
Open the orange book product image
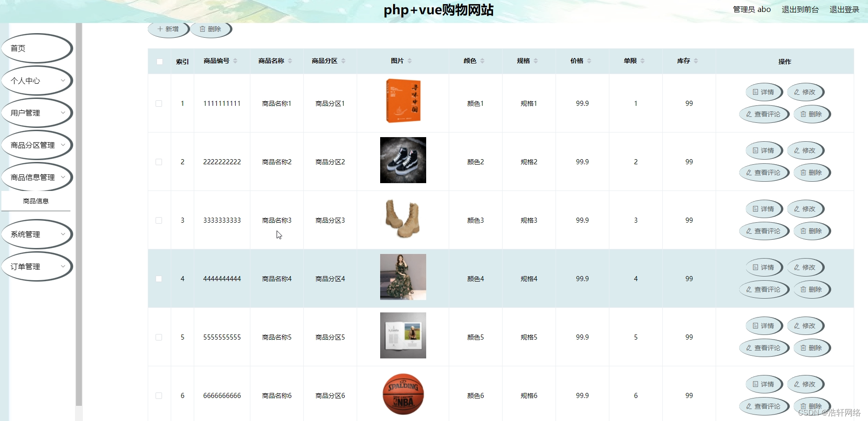tap(403, 101)
